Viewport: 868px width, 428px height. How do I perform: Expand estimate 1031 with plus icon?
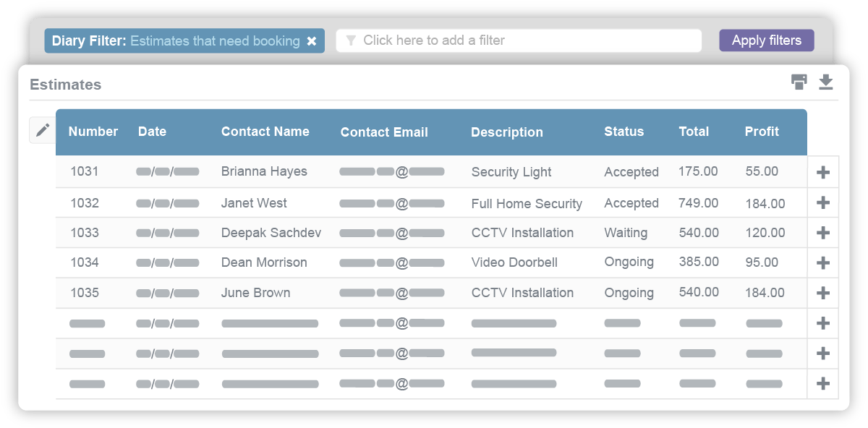pos(822,172)
